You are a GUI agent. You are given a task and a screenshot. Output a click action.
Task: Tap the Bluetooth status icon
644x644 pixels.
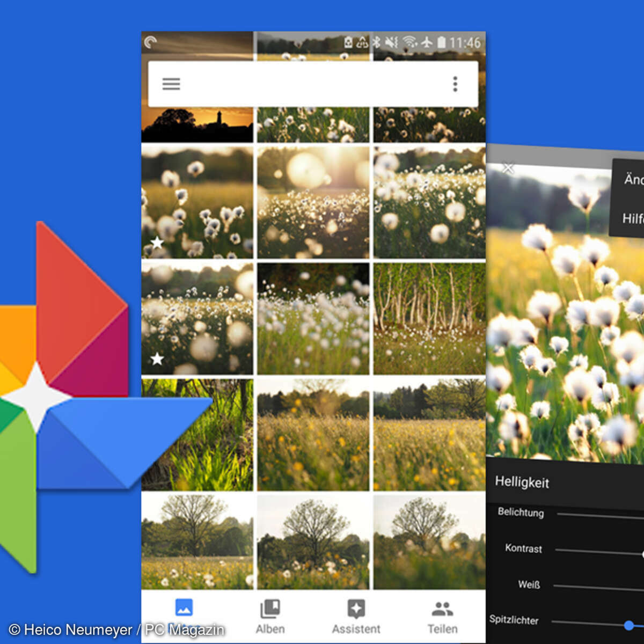pos(377,42)
